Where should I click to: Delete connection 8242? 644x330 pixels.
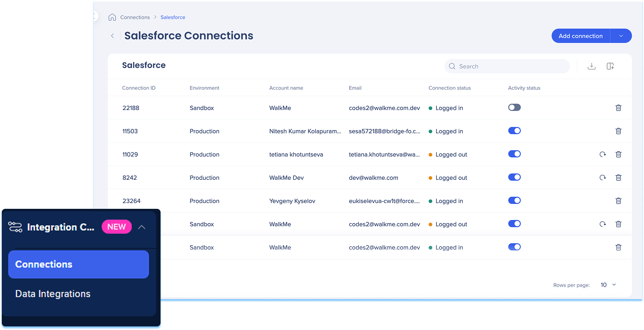tap(619, 178)
